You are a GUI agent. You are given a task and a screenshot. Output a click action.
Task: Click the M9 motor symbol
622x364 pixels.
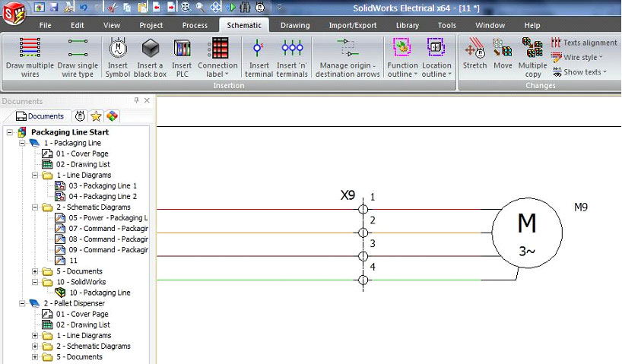click(527, 233)
